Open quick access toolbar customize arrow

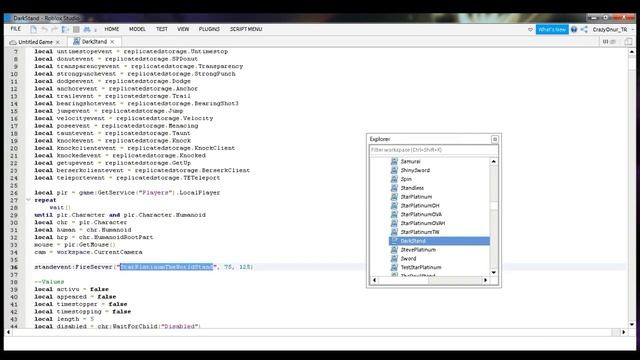click(96, 30)
